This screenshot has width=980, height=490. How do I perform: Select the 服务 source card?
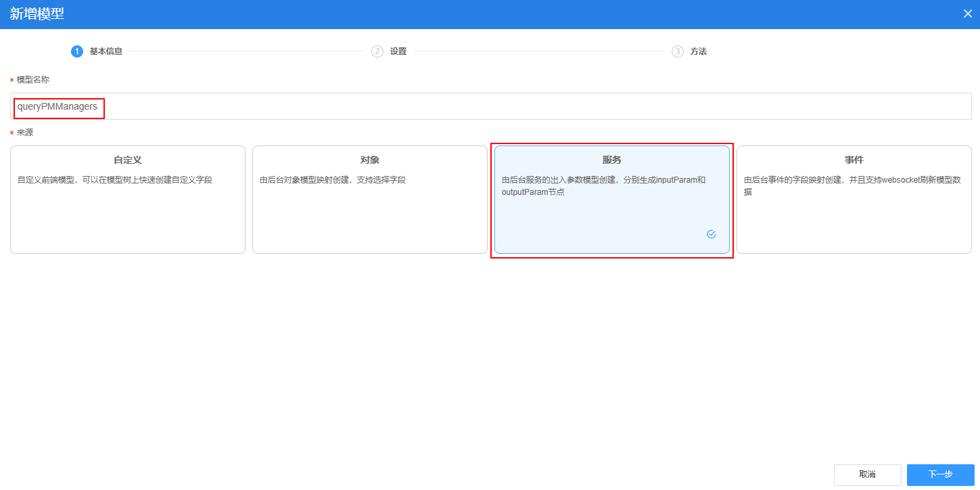pos(612,200)
